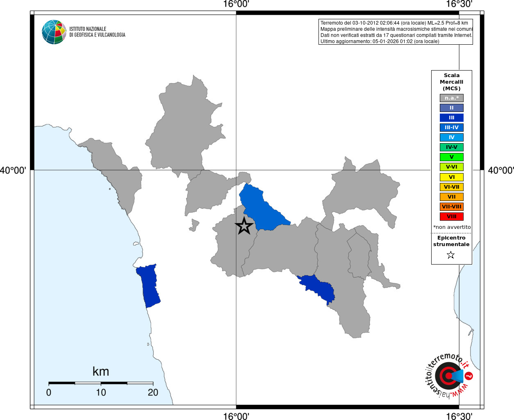Screen dimensions: 514x420
Task: Click the '10' mark on scale bar
Action: coord(101,393)
